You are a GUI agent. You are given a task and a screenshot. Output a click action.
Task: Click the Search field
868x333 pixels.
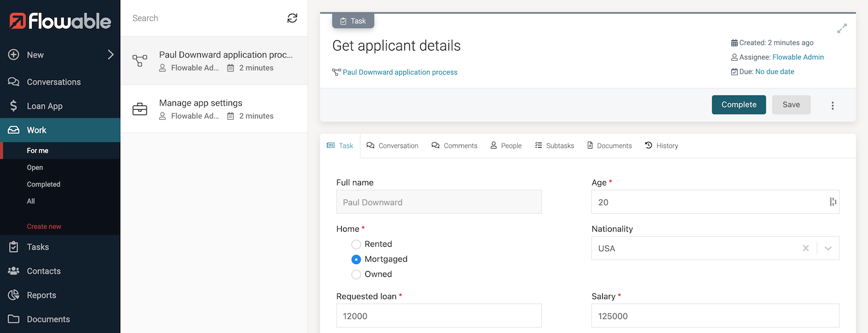pyautogui.click(x=205, y=18)
